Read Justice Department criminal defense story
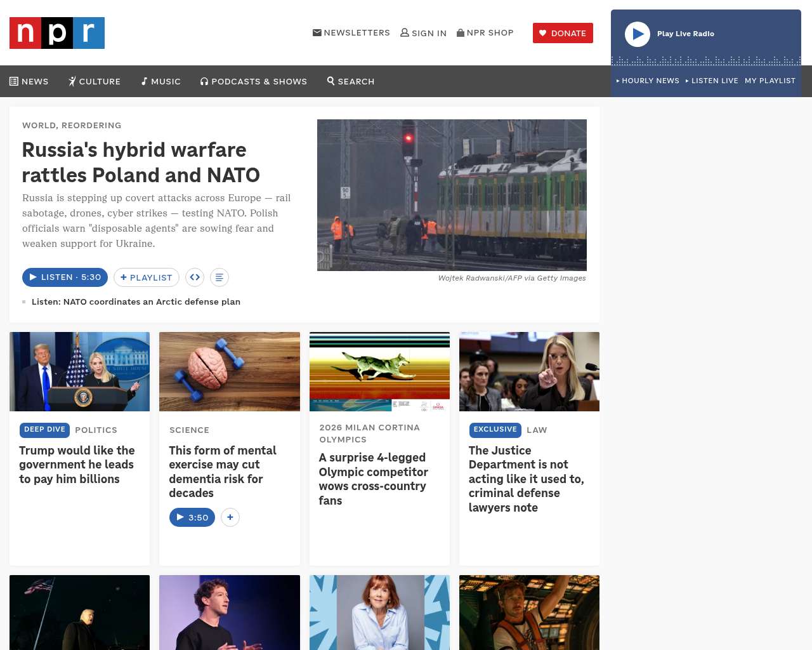 coord(526,479)
